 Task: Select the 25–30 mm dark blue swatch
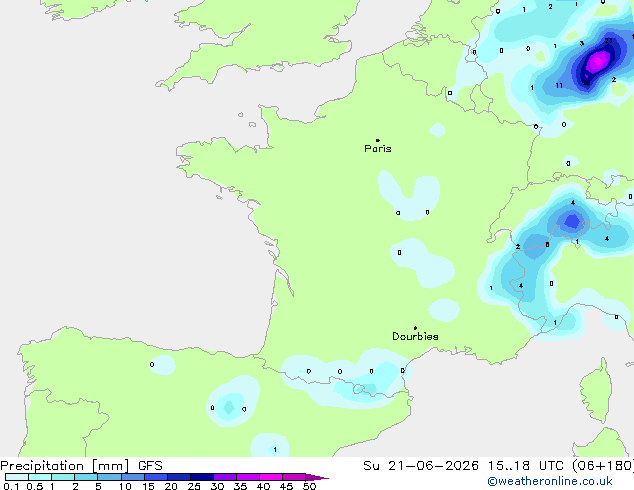click(x=202, y=477)
